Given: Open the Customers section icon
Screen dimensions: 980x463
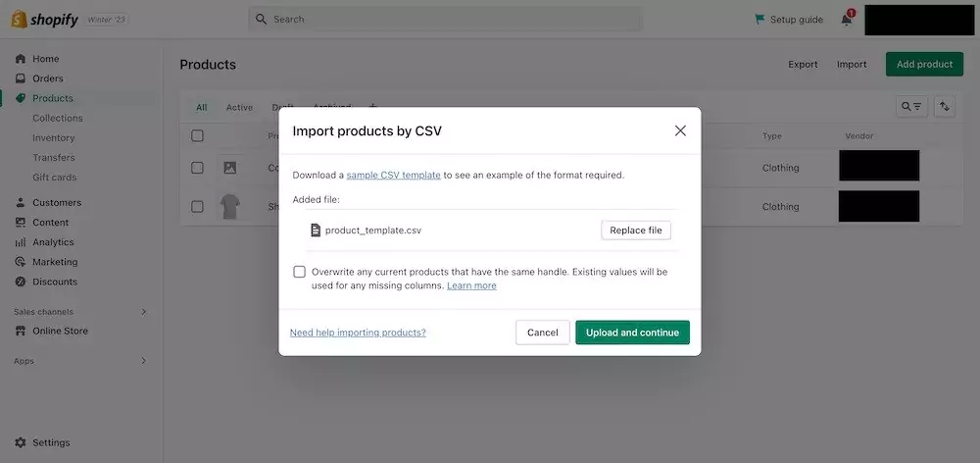Looking at the screenshot, I should click(21, 203).
